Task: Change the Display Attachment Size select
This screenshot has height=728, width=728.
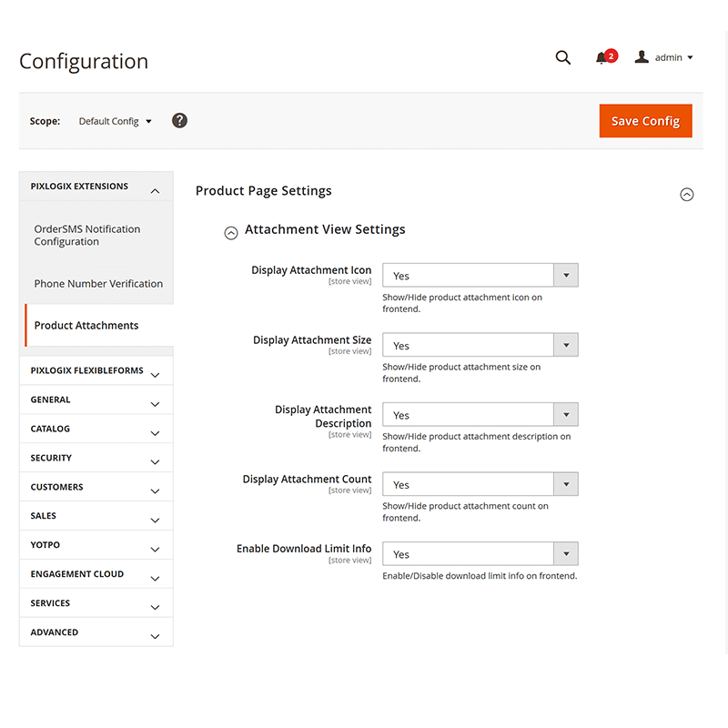Action: click(x=480, y=345)
